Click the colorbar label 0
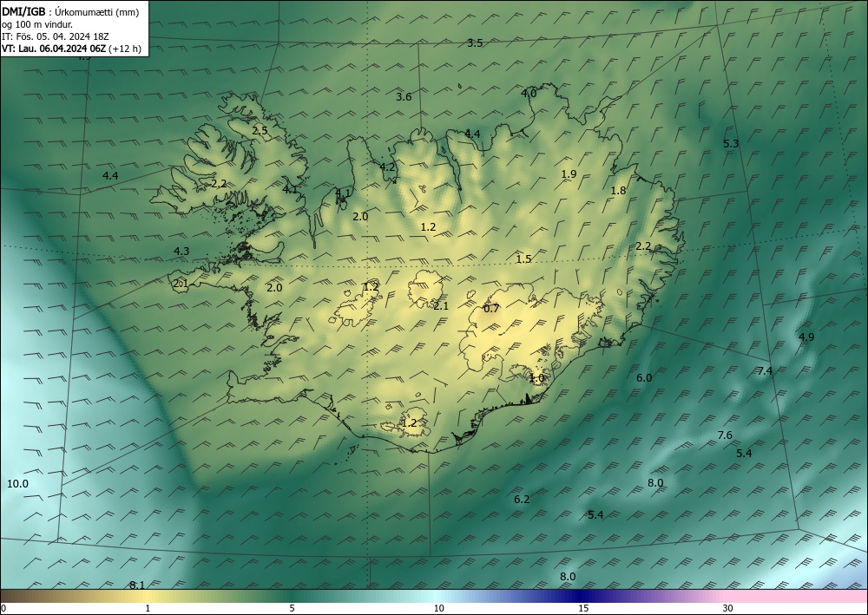Screen dimensions: 868x615 tap(3, 609)
